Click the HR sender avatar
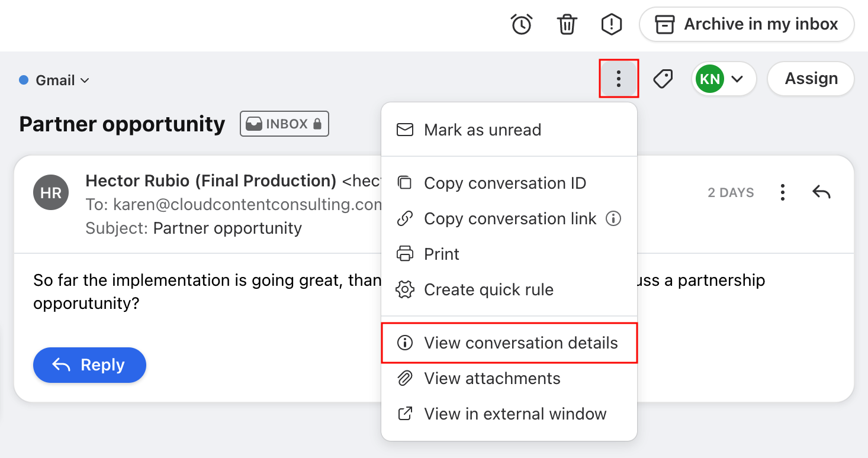868x458 pixels. tap(51, 192)
